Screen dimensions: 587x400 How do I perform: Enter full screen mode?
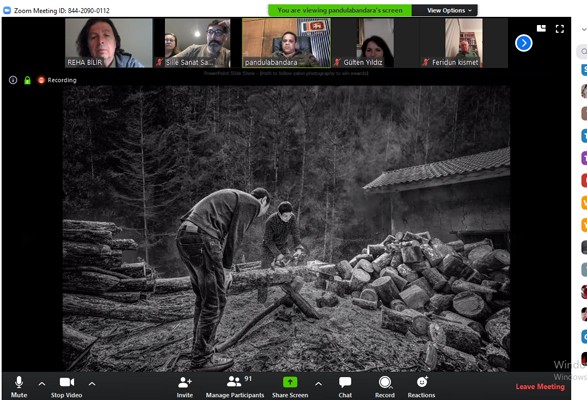(x=560, y=29)
